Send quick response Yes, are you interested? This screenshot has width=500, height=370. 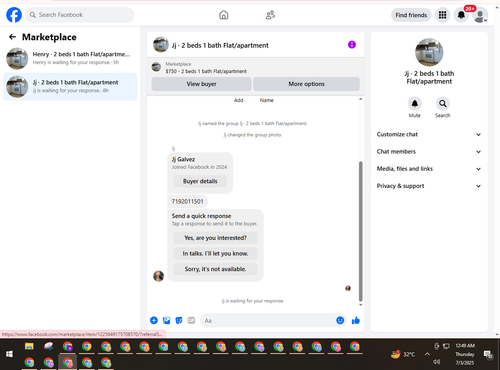coord(215,238)
